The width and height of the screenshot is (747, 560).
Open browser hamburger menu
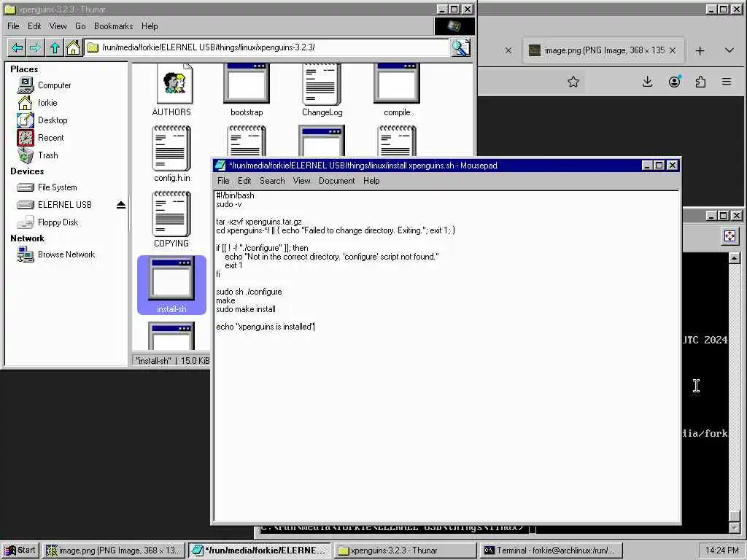click(727, 82)
